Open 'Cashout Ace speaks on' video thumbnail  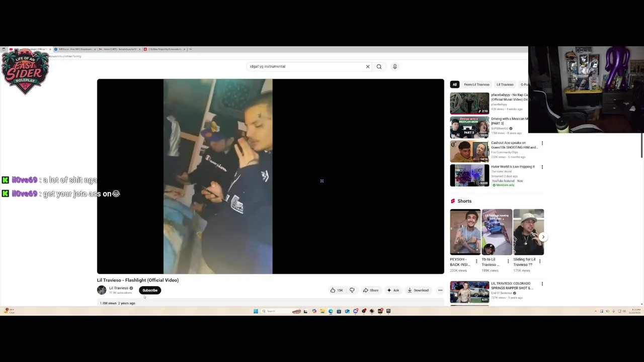click(x=469, y=151)
